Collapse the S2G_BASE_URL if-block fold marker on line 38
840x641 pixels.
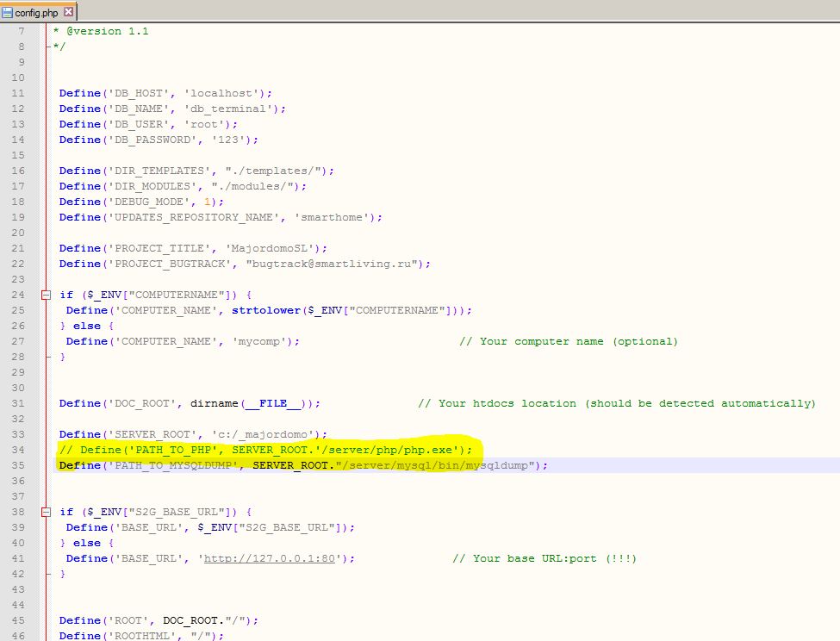click(x=46, y=512)
